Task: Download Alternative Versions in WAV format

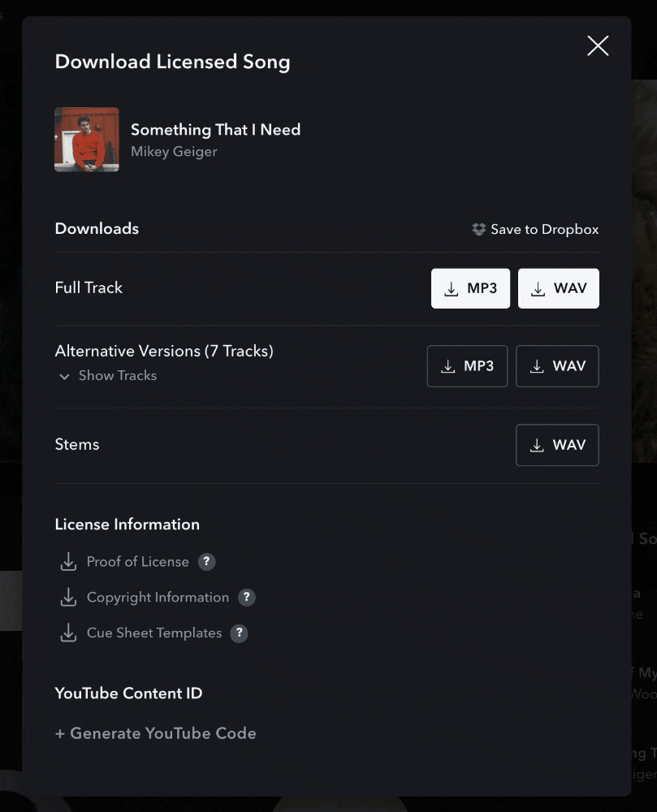Action: click(x=557, y=366)
